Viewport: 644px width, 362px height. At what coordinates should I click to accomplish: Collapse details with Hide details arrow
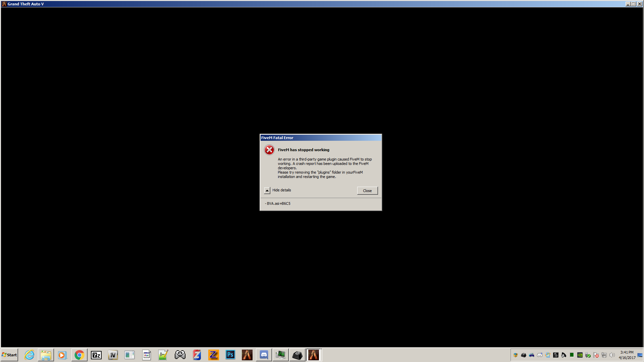(x=267, y=190)
